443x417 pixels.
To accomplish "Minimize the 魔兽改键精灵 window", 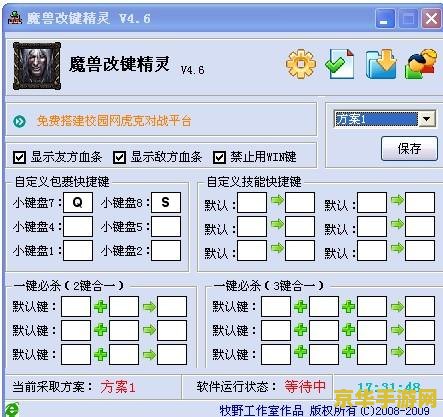I will [x=385, y=18].
